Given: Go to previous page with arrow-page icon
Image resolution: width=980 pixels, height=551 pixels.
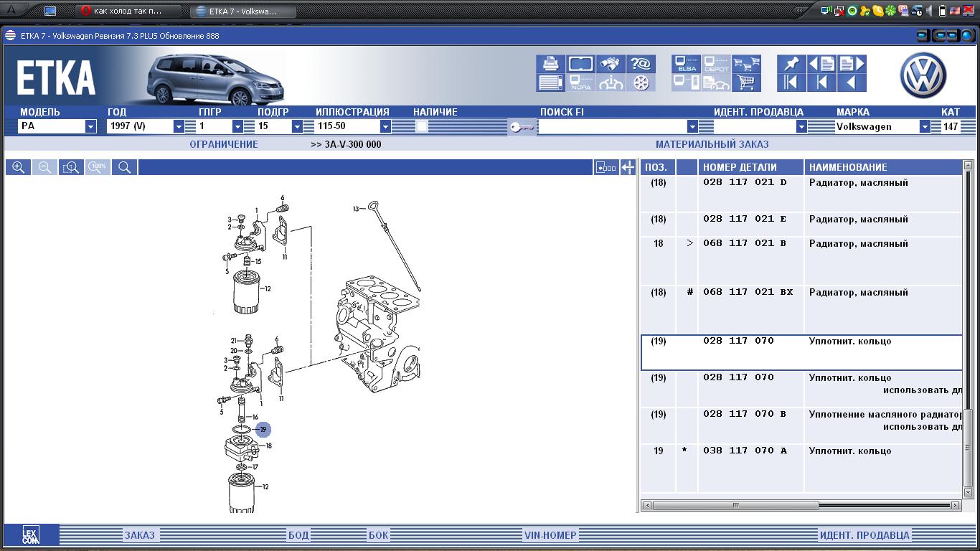Looking at the screenshot, I should 821,64.
